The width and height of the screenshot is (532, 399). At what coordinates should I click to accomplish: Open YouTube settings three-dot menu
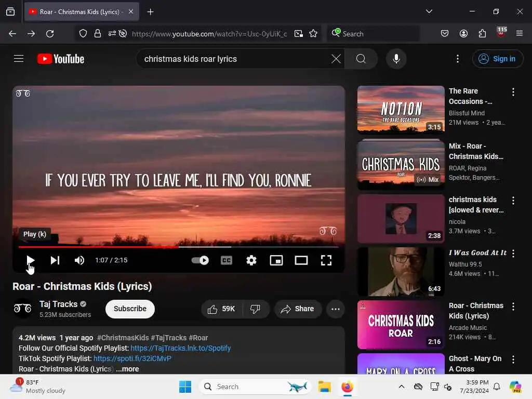click(x=458, y=59)
